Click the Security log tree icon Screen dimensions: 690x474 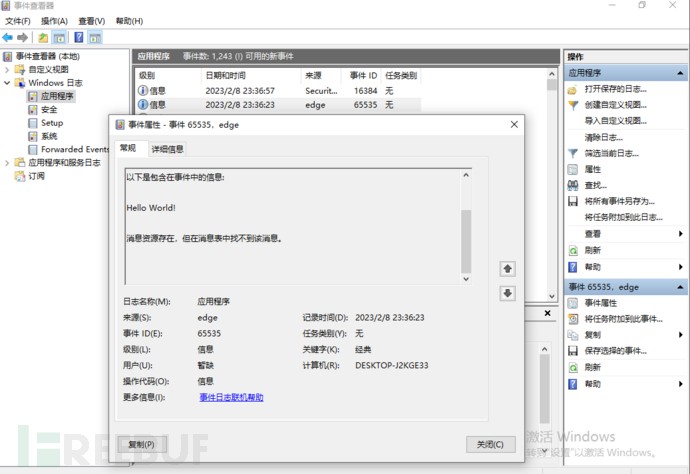tap(33, 110)
